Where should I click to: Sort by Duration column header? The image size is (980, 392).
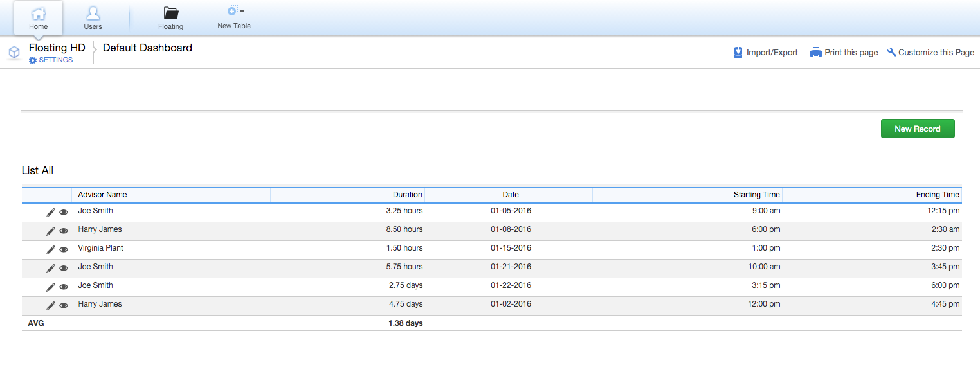tap(408, 195)
